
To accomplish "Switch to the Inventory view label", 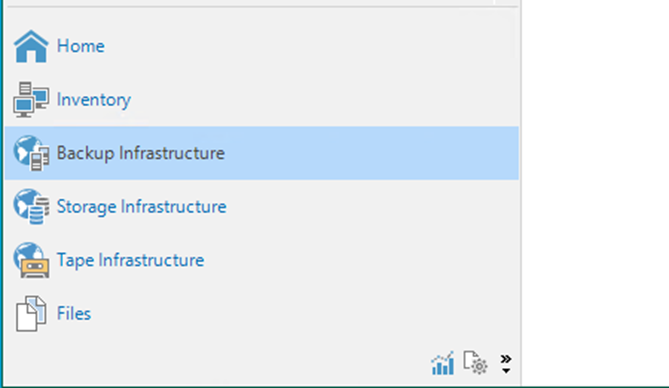I will 94,100.
